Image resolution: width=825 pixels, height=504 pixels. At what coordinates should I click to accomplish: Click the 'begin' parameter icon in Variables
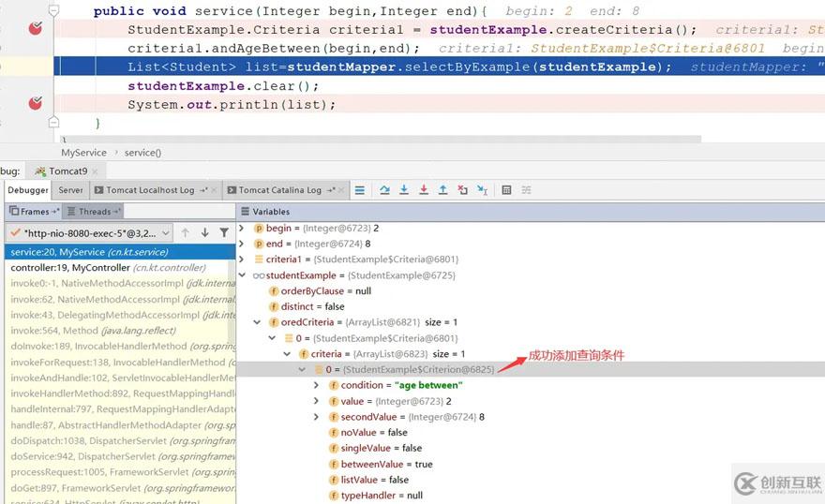pyautogui.click(x=259, y=229)
